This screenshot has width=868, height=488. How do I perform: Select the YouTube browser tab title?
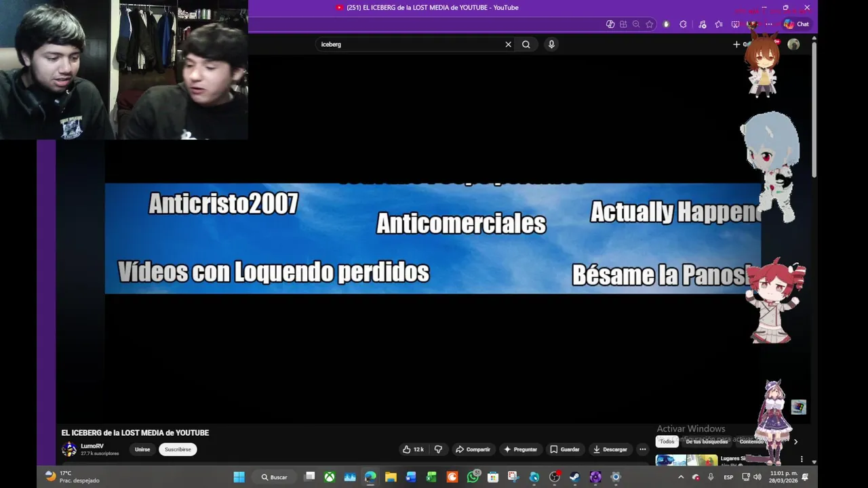pyautogui.click(x=433, y=7)
